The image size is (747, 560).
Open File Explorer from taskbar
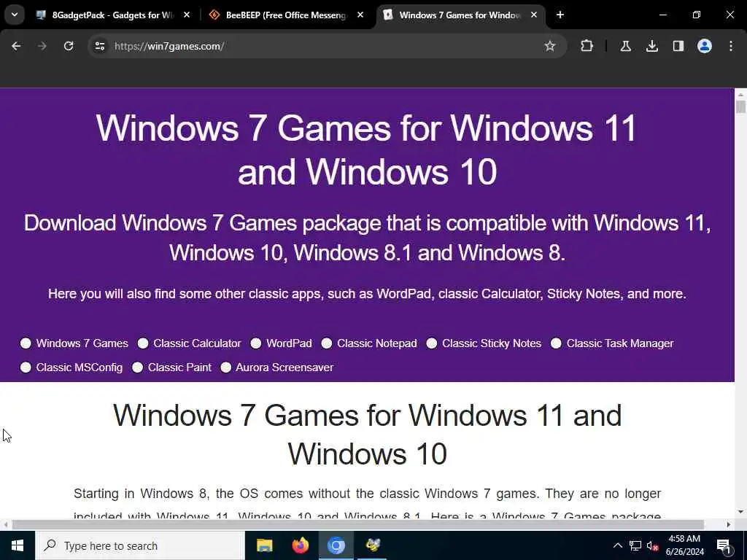click(x=264, y=545)
